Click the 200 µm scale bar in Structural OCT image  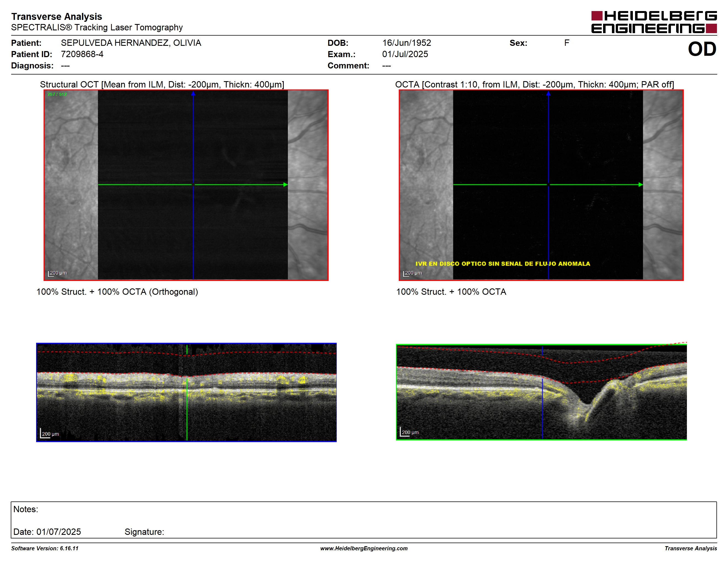pos(57,273)
